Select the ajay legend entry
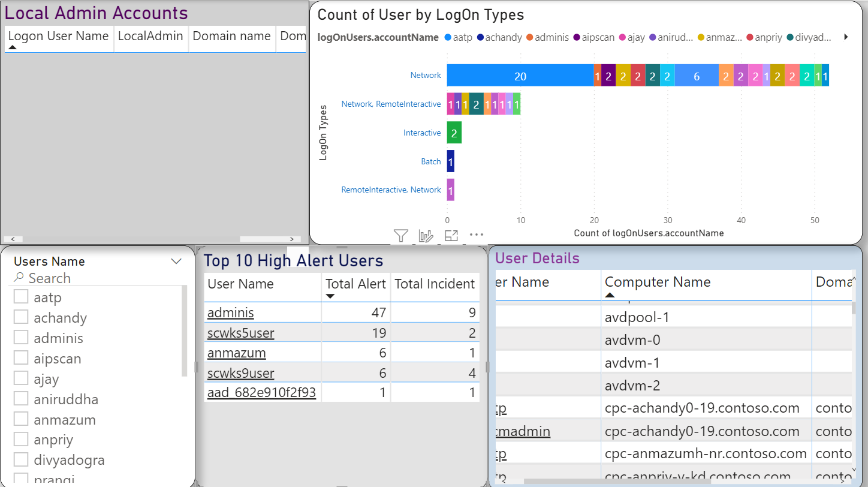This screenshot has width=868, height=487. pos(632,37)
